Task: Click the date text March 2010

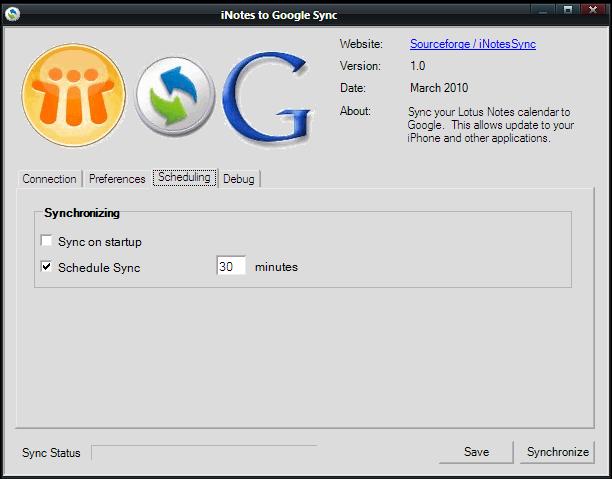Action: tap(439, 88)
